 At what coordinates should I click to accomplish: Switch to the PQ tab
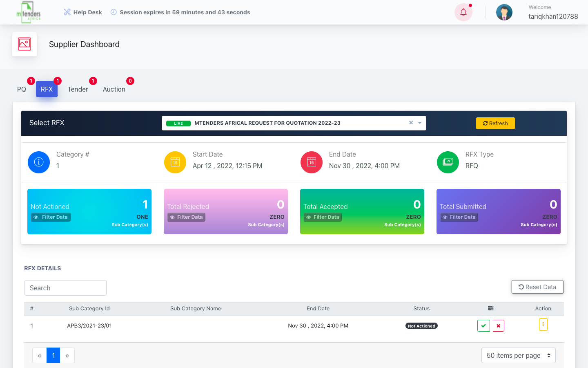pos(22,89)
